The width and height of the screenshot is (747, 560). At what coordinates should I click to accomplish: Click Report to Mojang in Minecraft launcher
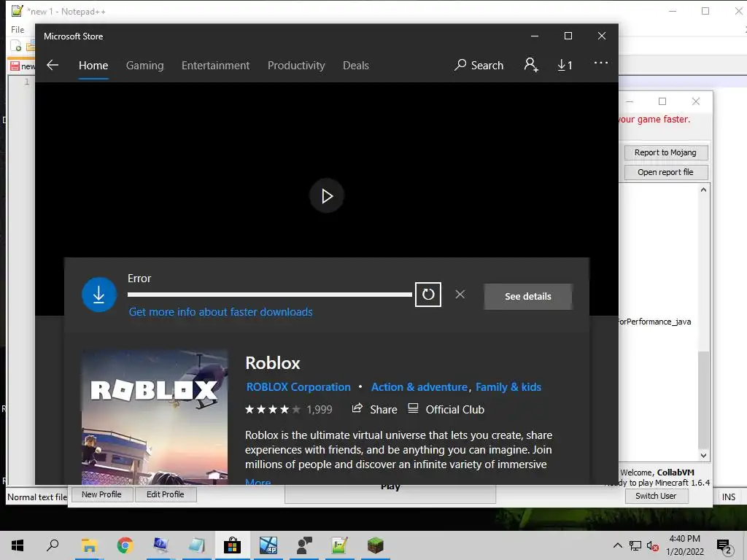click(x=665, y=152)
